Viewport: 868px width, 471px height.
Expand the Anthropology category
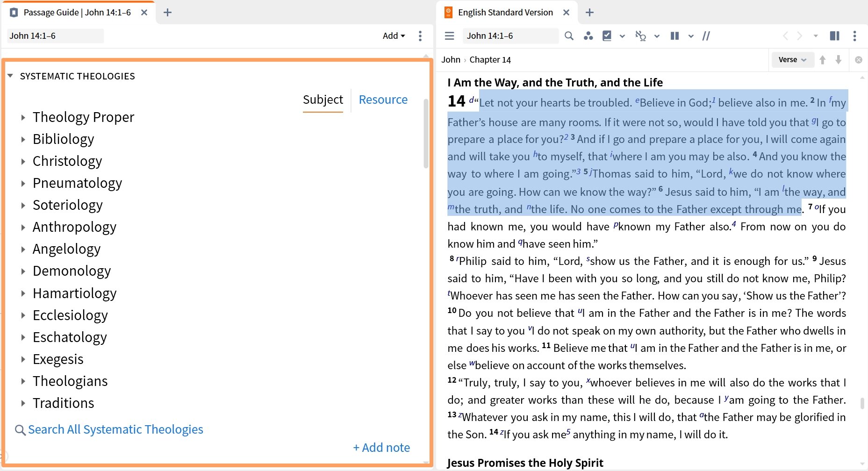tap(23, 227)
